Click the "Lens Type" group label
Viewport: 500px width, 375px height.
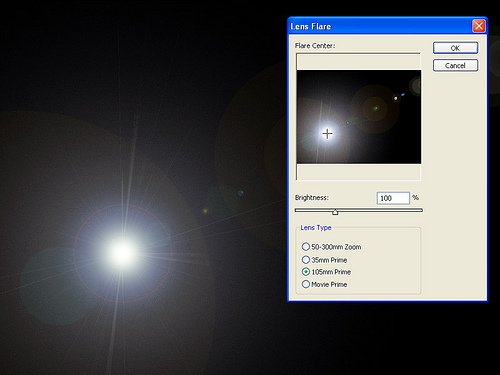(316, 228)
